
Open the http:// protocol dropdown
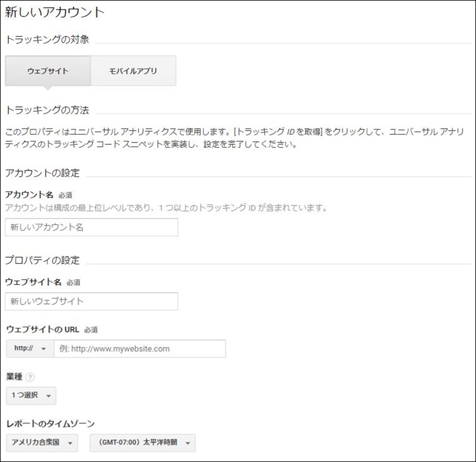click(x=30, y=349)
